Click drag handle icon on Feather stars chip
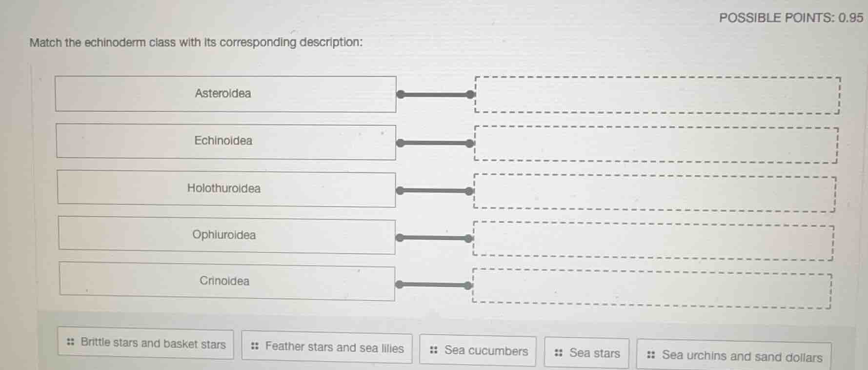Viewport: 868px width, 370px height. (254, 347)
